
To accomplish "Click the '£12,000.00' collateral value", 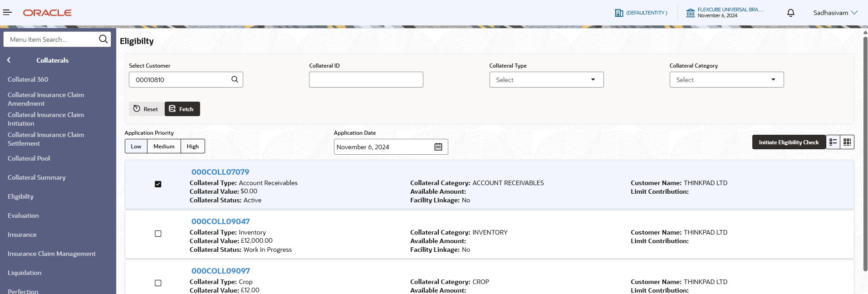I will click(x=257, y=241).
